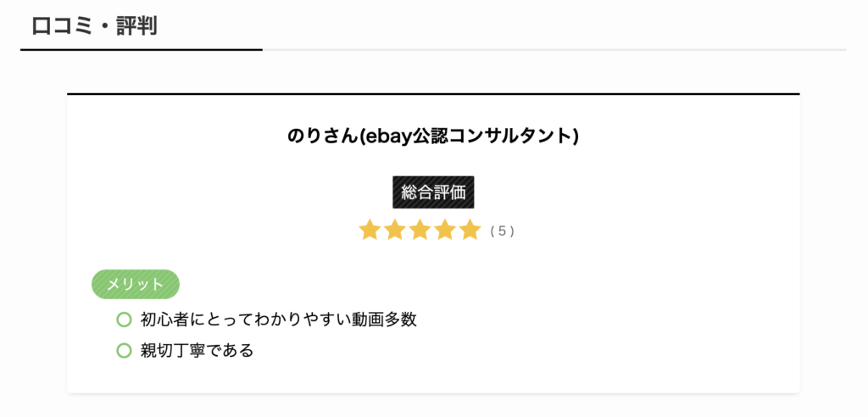
Task: Select the 初心者にとってわかりやすい動画多数 text
Action: click(278, 320)
